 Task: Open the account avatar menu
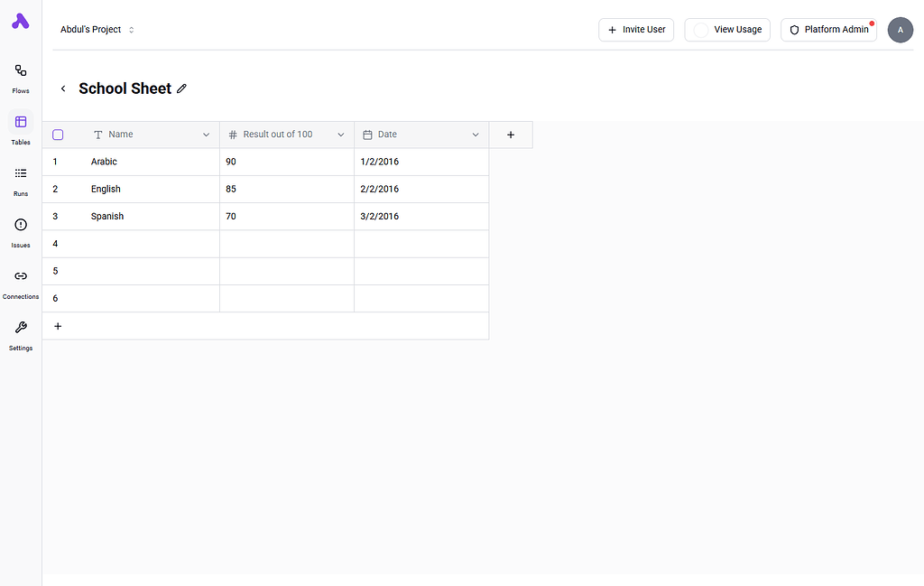[900, 30]
